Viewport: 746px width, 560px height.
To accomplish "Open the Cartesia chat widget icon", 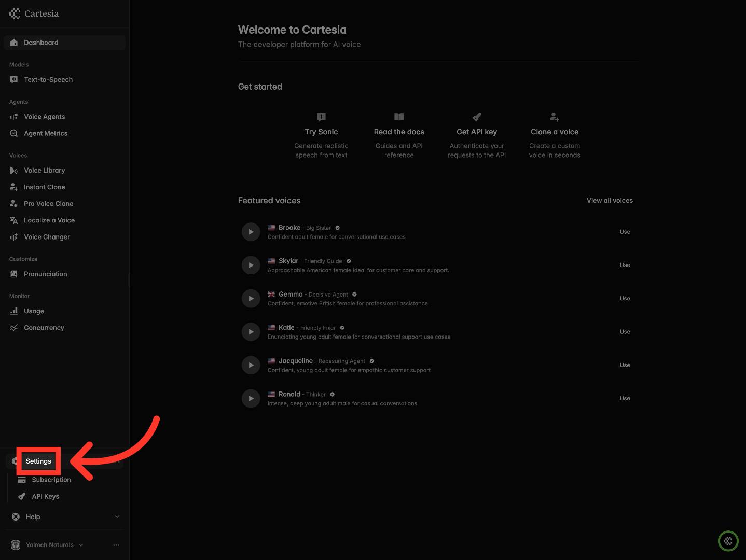I will pos(728,541).
